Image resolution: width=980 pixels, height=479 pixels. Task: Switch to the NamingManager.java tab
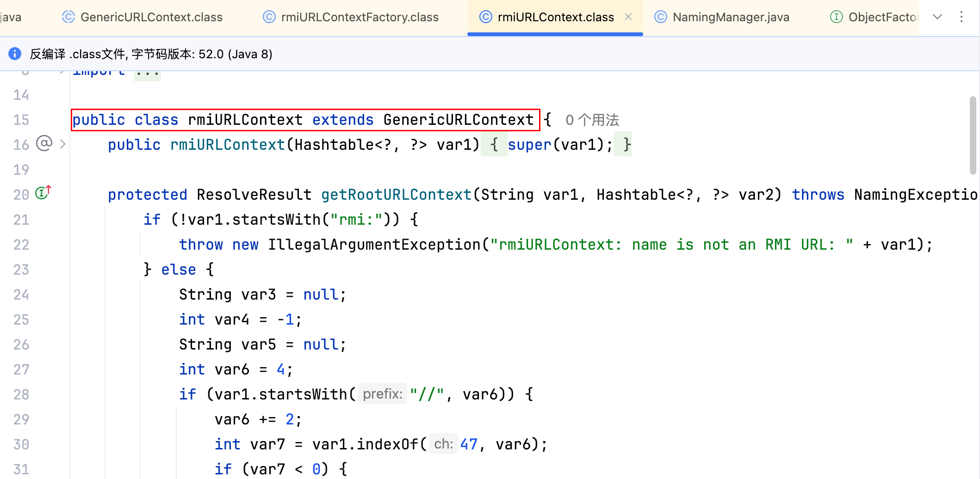[731, 17]
